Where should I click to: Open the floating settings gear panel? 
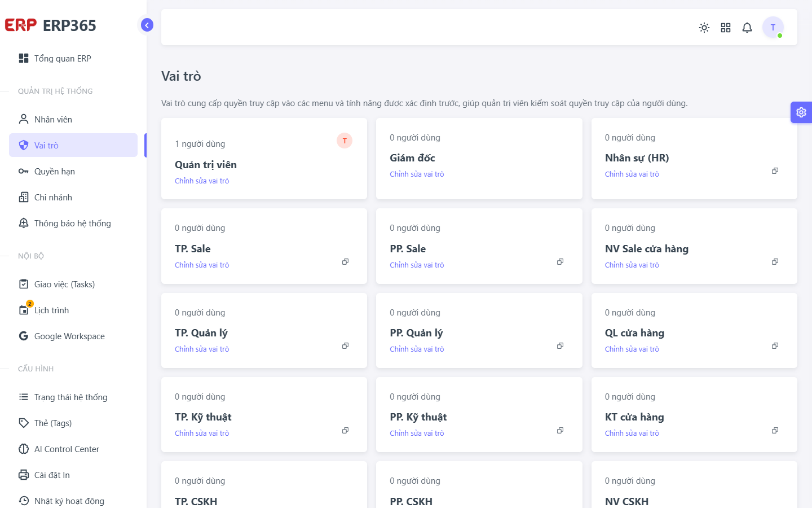coord(801,112)
